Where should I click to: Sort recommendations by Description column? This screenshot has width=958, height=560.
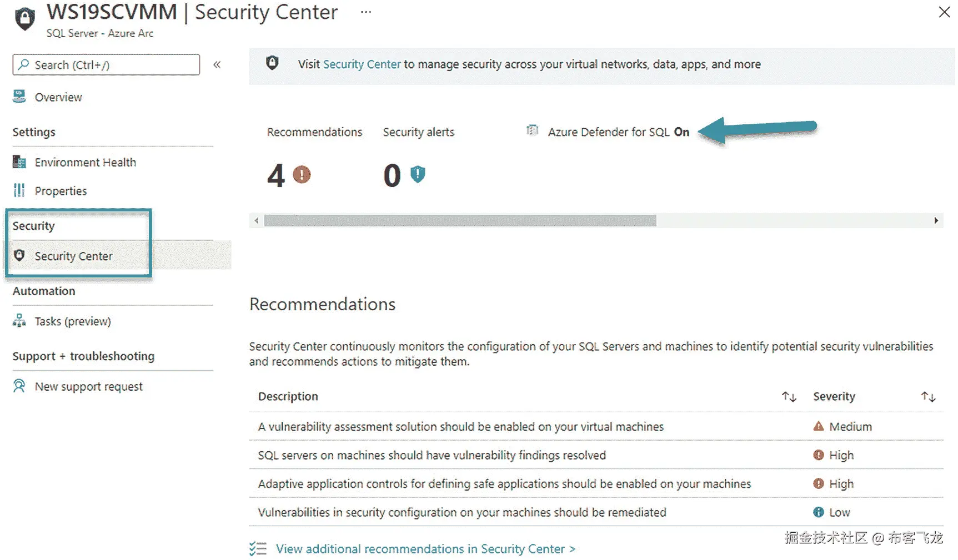(789, 396)
